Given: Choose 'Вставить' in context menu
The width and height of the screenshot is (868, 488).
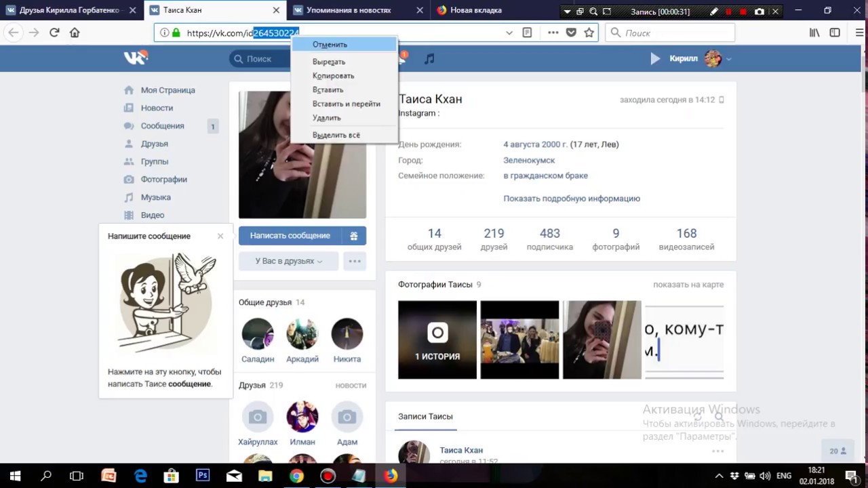Looking at the screenshot, I should 344,89.
